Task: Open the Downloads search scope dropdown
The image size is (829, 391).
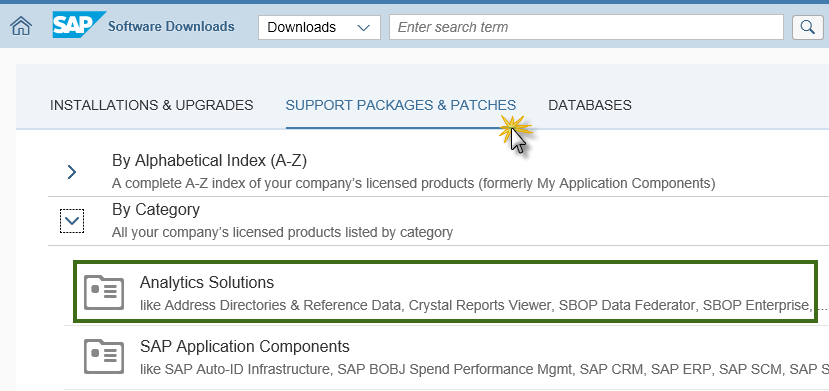Action: tap(319, 27)
